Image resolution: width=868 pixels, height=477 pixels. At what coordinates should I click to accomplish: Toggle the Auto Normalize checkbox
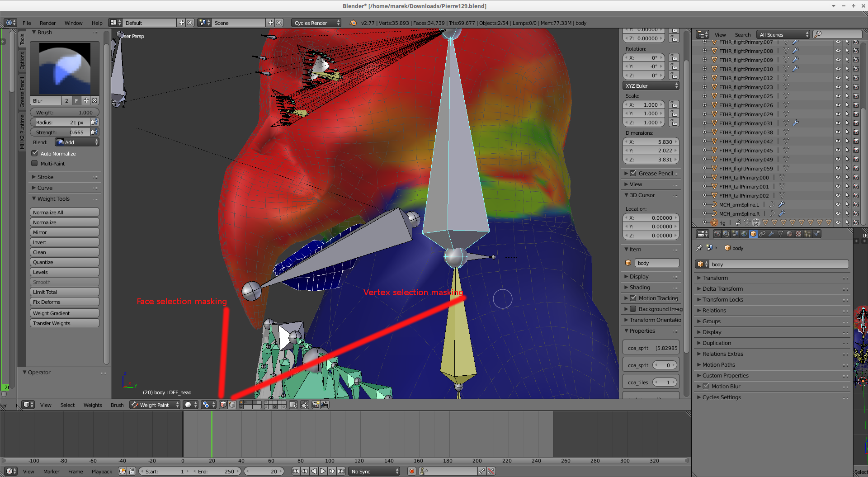point(35,153)
